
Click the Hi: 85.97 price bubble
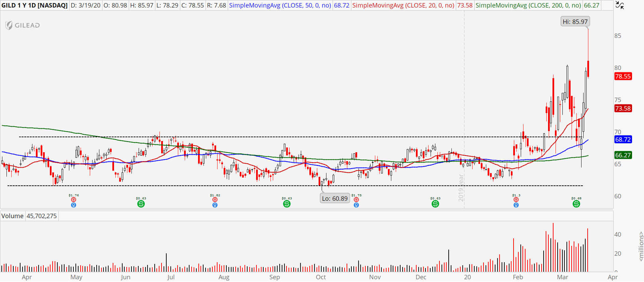575,22
